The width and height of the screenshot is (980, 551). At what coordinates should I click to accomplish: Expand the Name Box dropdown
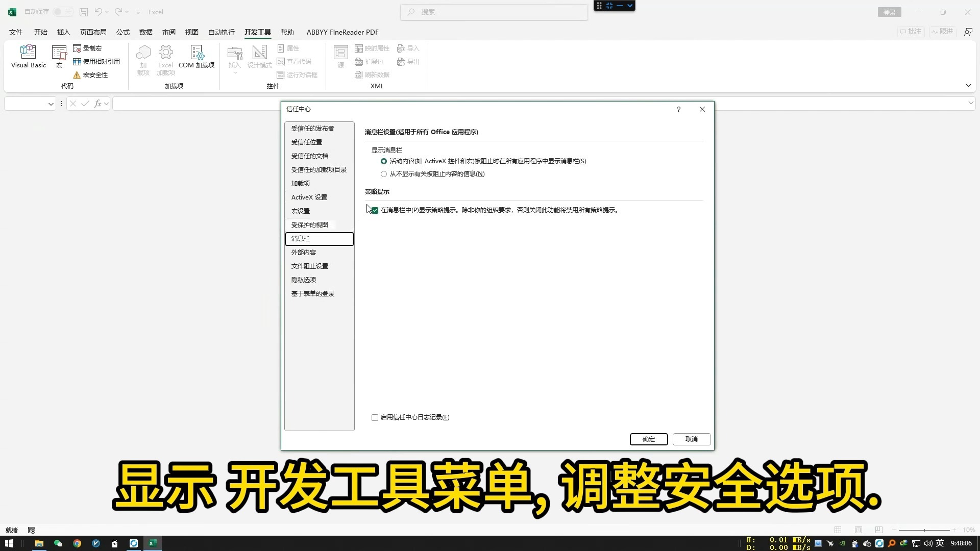(51, 104)
